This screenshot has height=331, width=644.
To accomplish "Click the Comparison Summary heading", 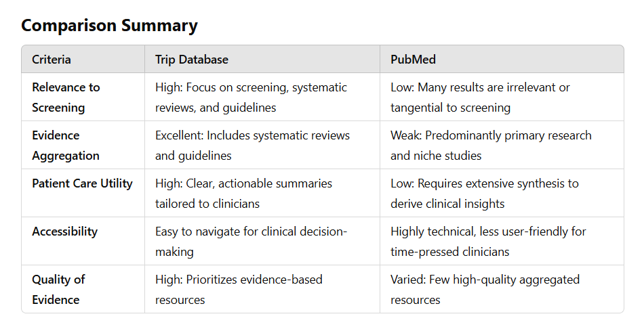I will (109, 26).
